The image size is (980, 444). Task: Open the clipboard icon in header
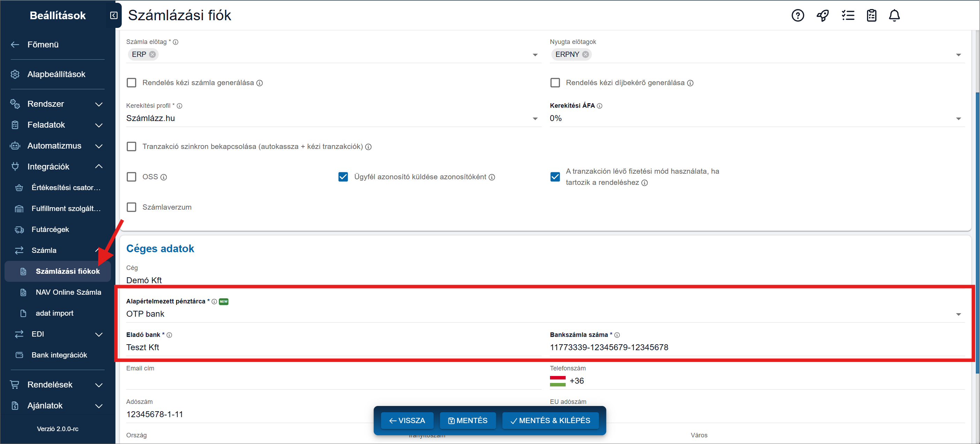click(x=871, y=16)
